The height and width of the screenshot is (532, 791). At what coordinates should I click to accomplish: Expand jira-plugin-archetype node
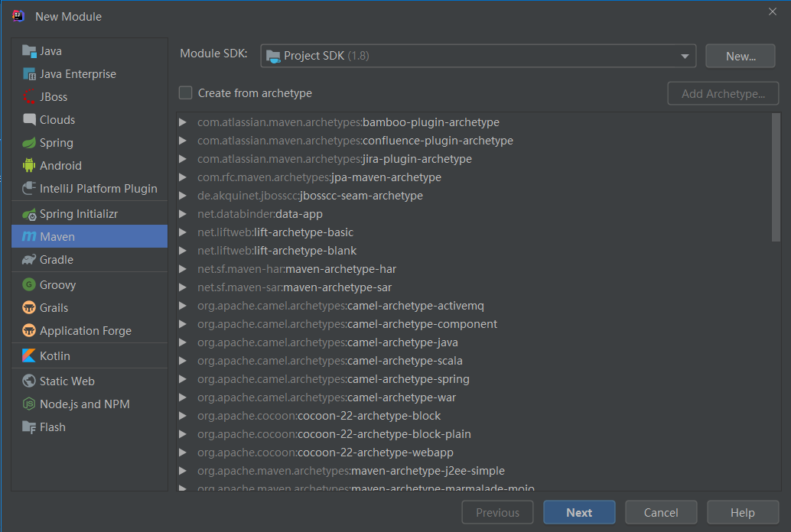(x=183, y=159)
